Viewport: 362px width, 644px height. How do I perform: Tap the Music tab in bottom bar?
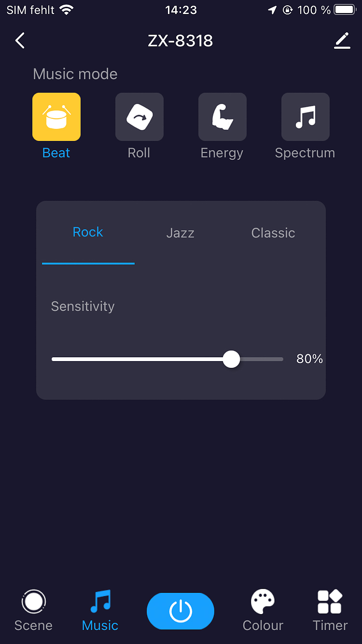[100, 611]
